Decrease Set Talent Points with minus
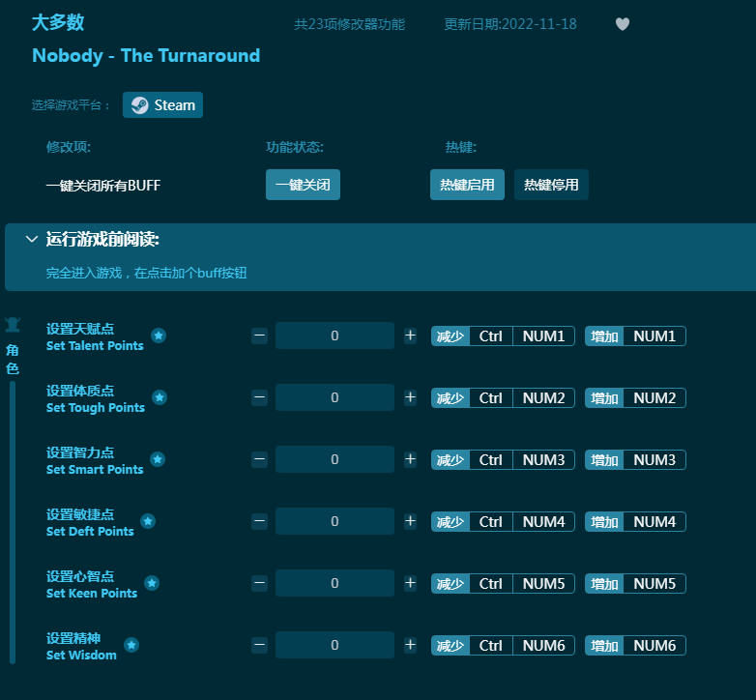Image resolution: width=756 pixels, height=700 pixels. (x=259, y=335)
